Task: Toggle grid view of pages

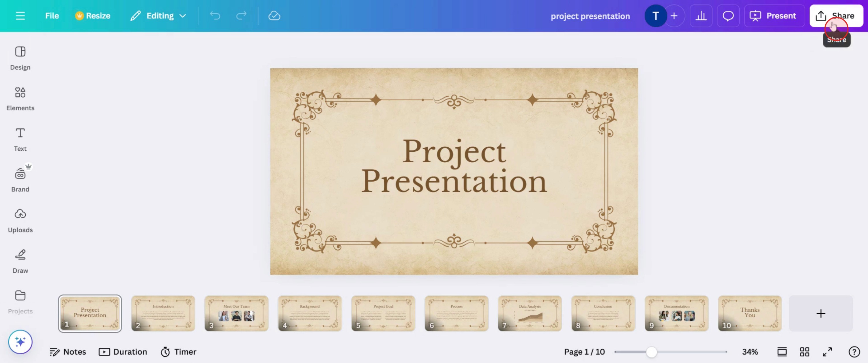Action: point(805,352)
